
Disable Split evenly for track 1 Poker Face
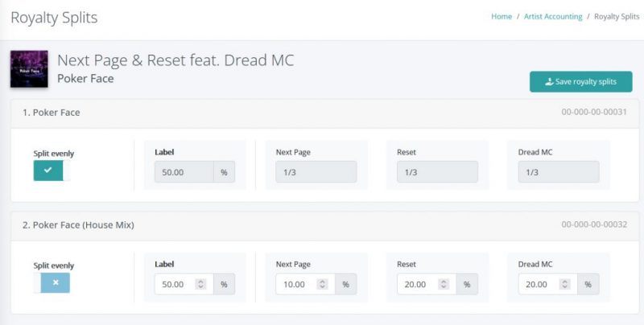coord(52,171)
